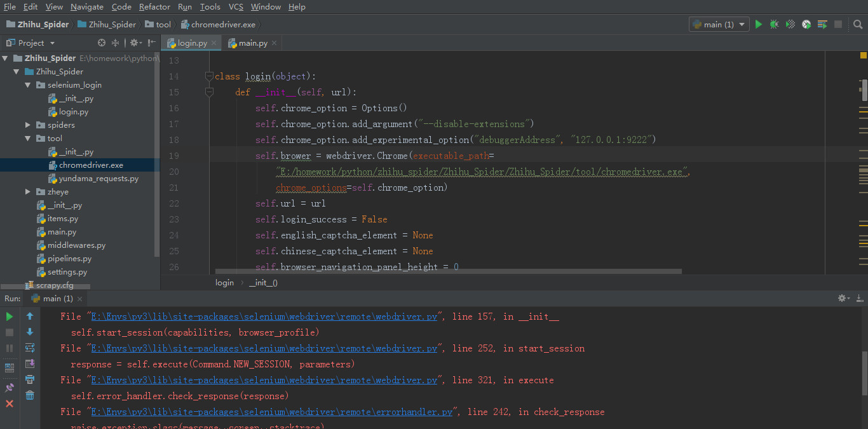
Task: Switch to the main.py editor tab
Action: [252, 43]
